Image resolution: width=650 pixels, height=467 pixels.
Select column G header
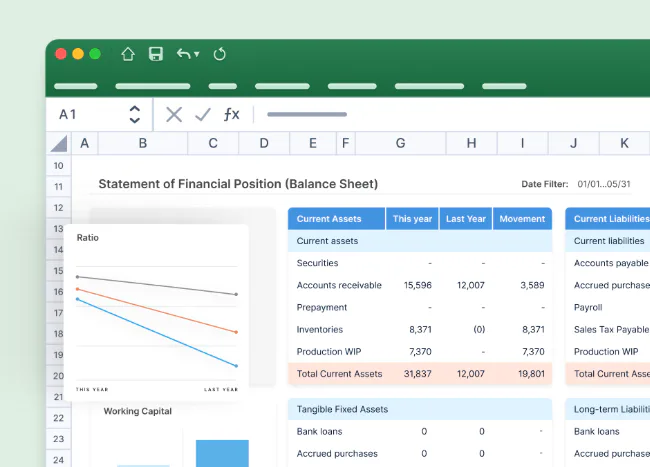click(400, 143)
